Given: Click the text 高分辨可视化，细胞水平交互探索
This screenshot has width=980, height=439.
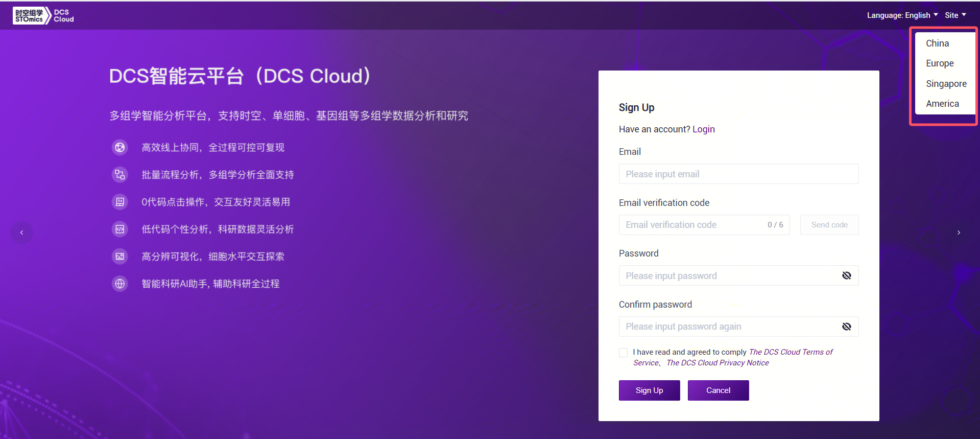Looking at the screenshot, I should point(213,257).
